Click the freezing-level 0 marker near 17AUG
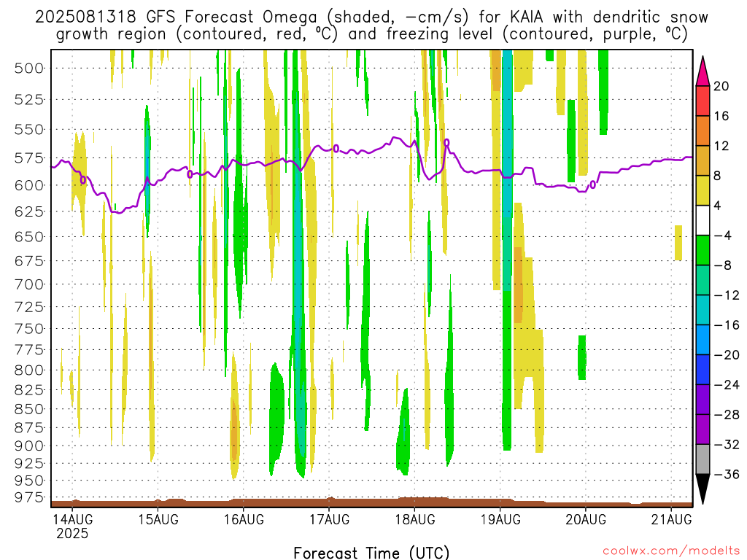747x560 pixels. point(336,149)
